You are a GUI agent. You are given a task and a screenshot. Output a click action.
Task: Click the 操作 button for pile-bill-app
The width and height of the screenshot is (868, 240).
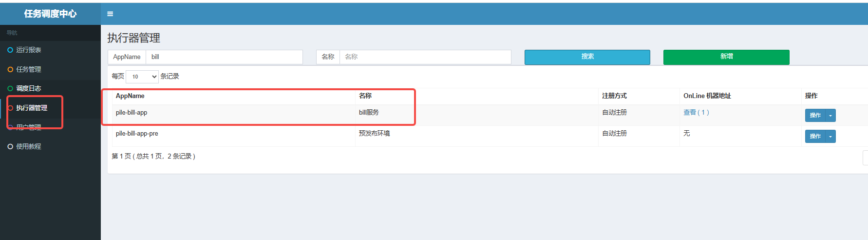(815, 115)
